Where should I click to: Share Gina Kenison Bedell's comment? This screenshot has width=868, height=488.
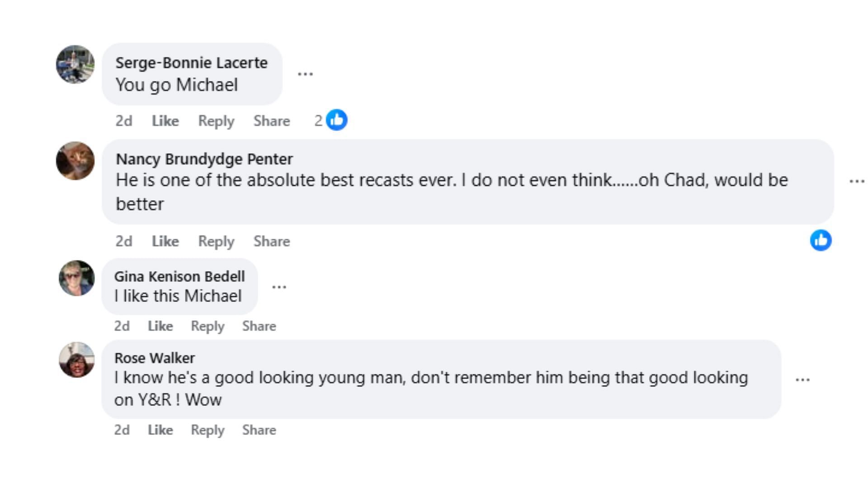(x=259, y=326)
